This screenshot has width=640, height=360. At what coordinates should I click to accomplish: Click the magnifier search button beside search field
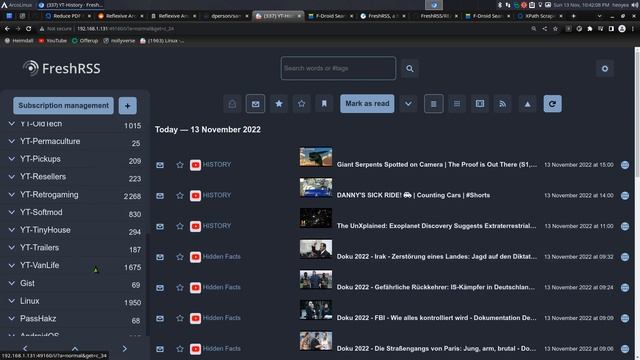tap(409, 69)
